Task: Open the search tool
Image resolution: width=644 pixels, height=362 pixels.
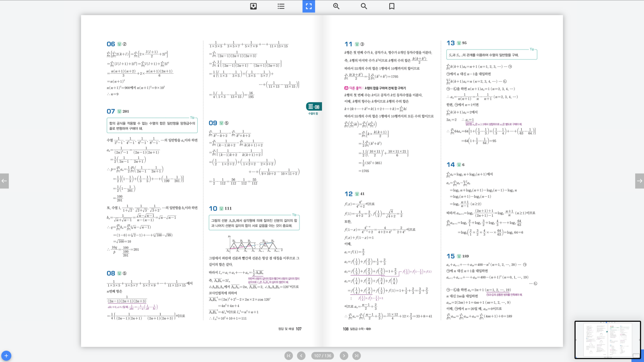Action: pyautogui.click(x=364, y=6)
